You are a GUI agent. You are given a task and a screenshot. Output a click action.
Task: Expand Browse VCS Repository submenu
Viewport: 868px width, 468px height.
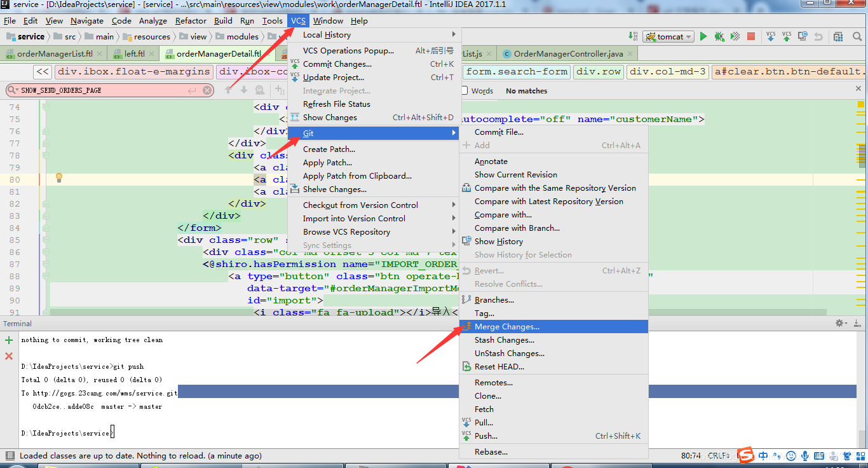374,232
